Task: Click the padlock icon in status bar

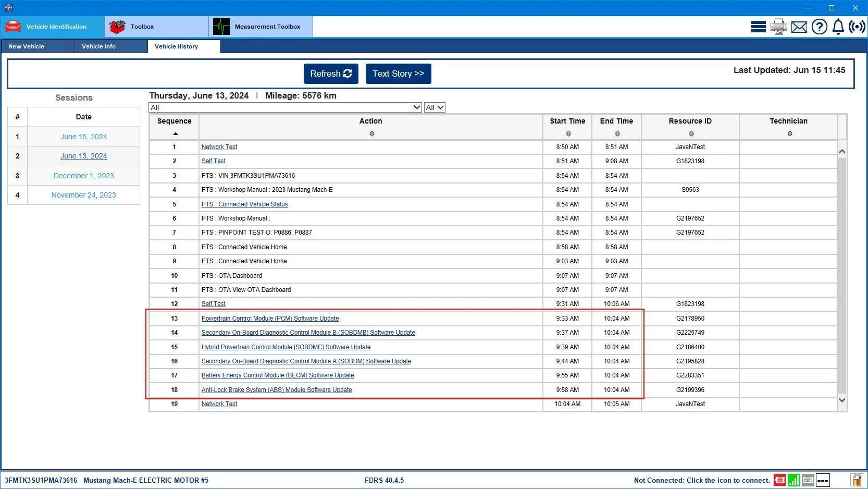Action: coord(856,480)
